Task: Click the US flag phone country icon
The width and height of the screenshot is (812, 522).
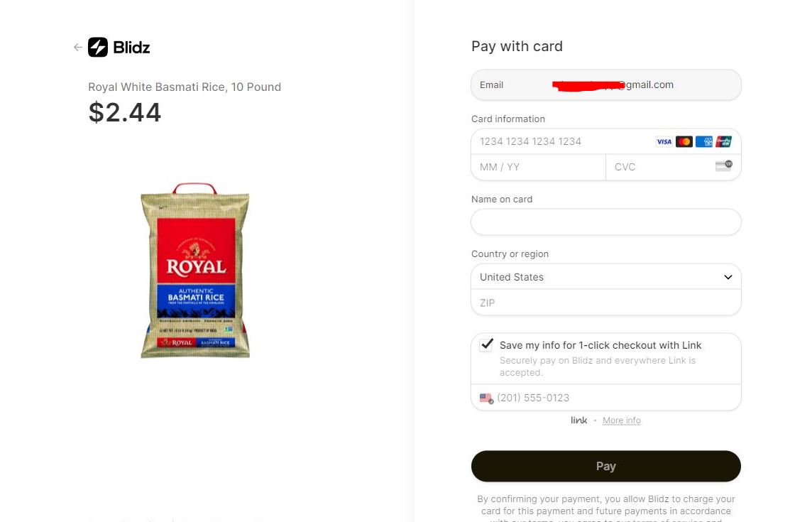Action: 486,398
